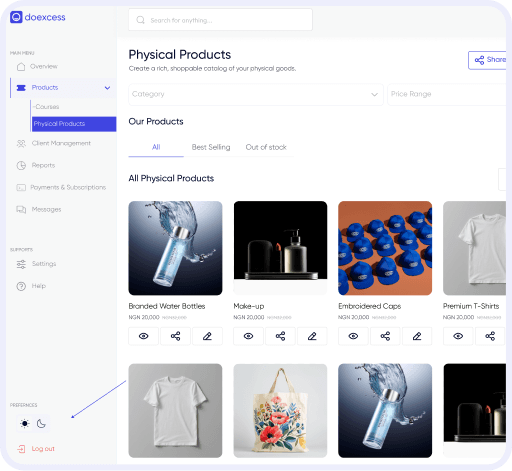Open Courses submenu item

click(x=47, y=107)
